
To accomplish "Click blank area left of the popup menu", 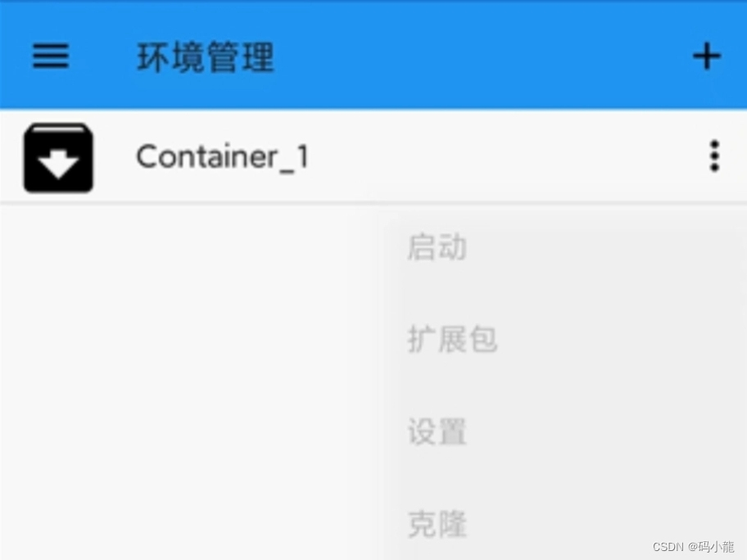I will coord(191,381).
